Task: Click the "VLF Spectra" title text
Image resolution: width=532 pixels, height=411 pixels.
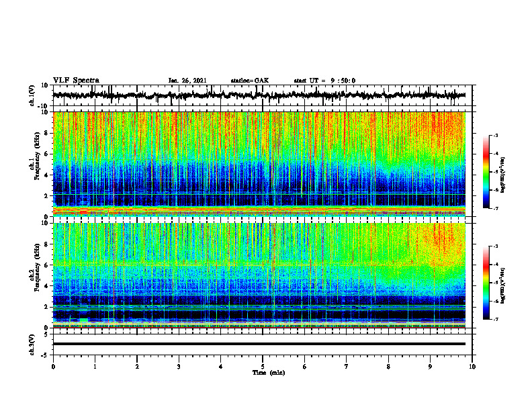Action: (x=76, y=81)
